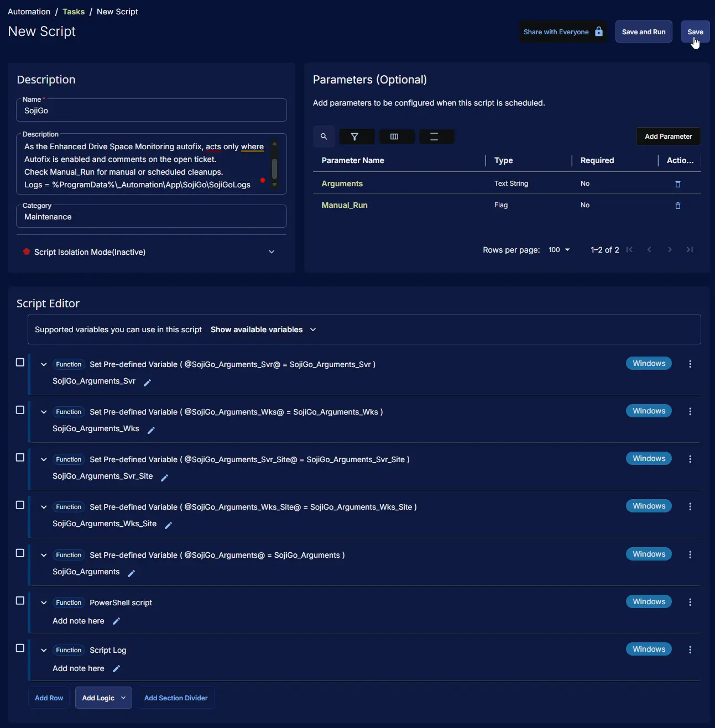Open the Rows per page dropdown
The width and height of the screenshot is (715, 728).
pyautogui.click(x=559, y=250)
